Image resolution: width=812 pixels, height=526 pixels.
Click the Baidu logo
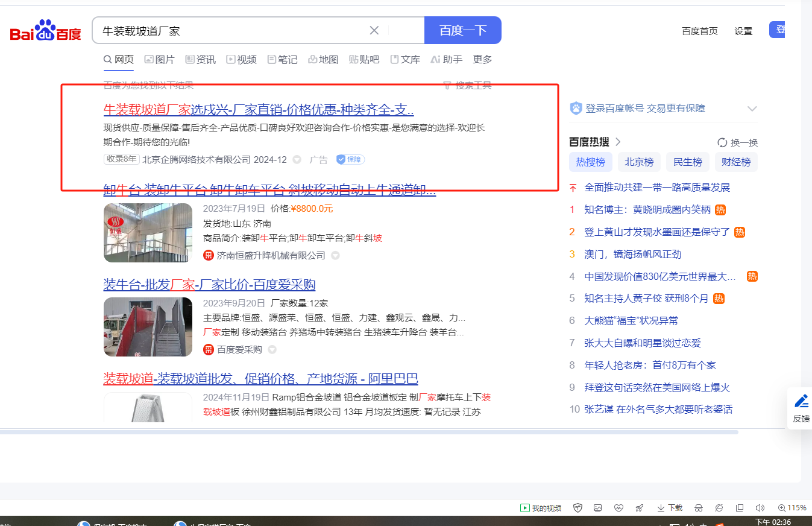tap(45, 30)
